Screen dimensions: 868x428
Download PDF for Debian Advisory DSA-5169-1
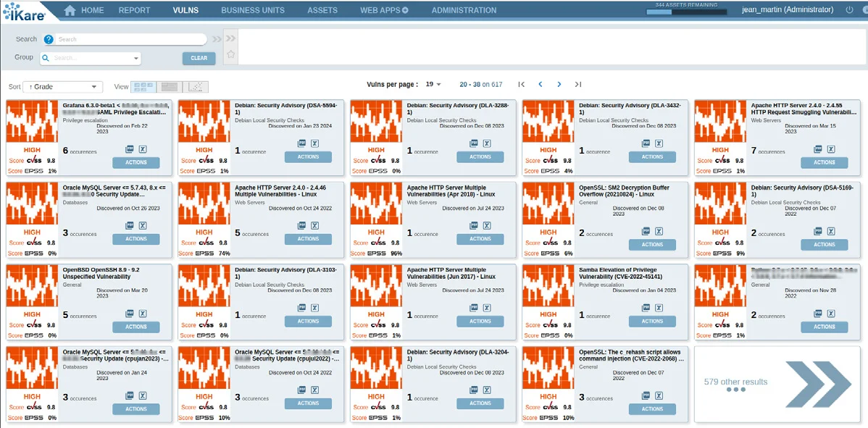(818, 231)
